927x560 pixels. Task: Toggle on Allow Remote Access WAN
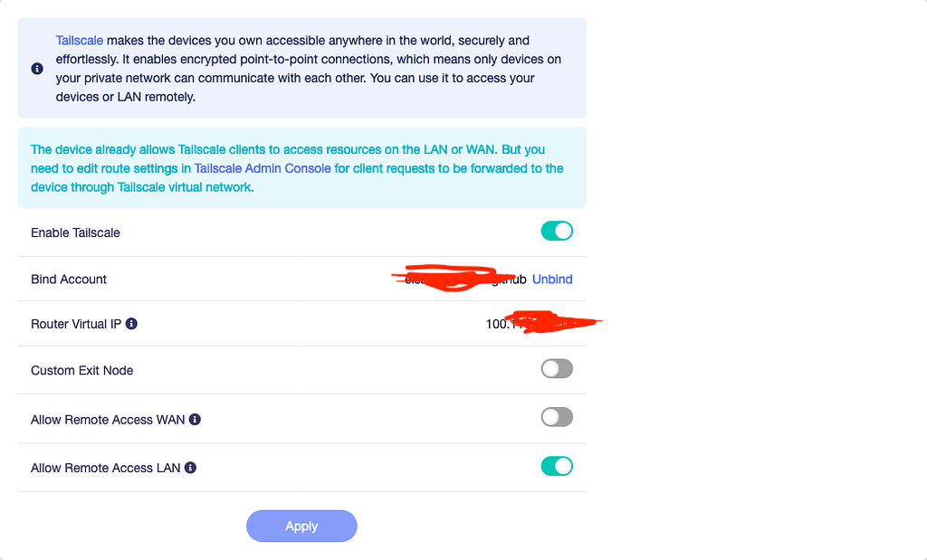point(557,417)
